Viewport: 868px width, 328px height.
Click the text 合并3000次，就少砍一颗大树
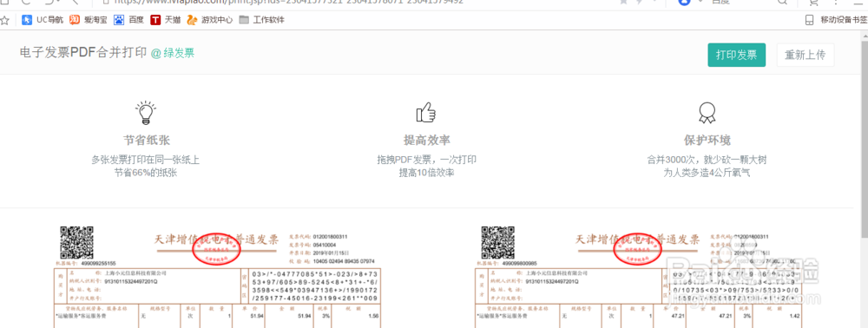[707, 160]
